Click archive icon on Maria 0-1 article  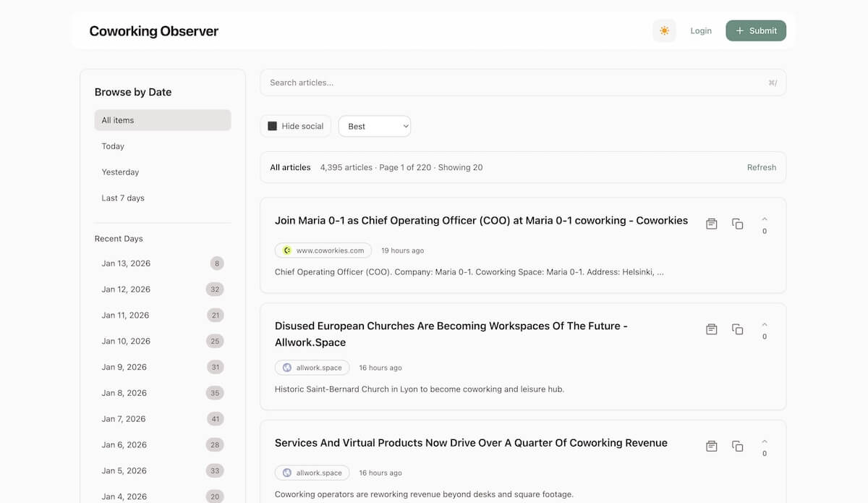712,224
